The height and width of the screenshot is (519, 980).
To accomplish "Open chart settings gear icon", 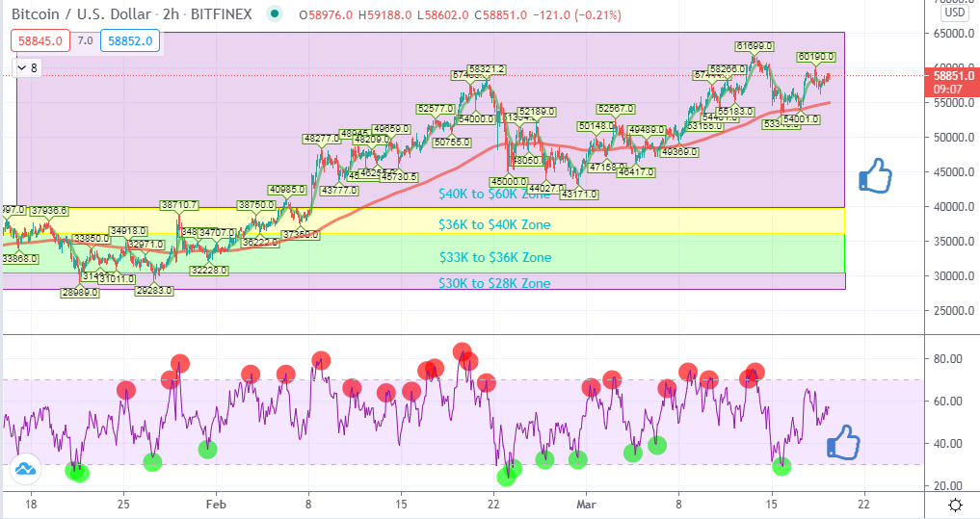I will [955, 505].
